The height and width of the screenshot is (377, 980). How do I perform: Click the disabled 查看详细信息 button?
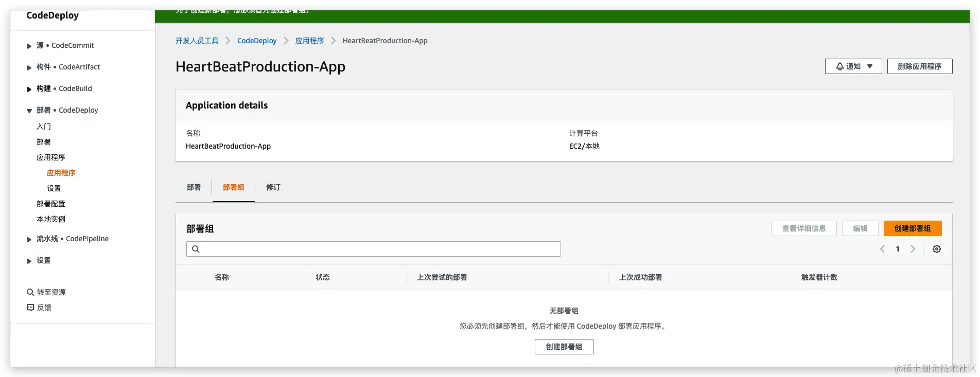click(x=804, y=228)
